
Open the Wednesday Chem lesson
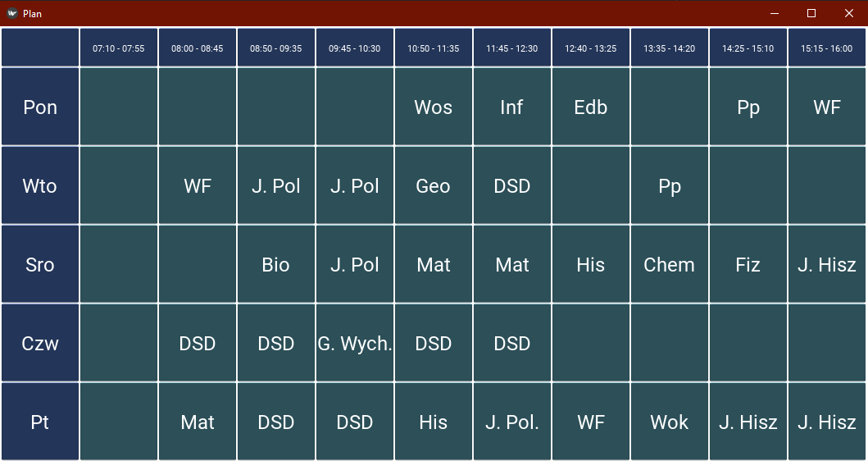tap(670, 264)
